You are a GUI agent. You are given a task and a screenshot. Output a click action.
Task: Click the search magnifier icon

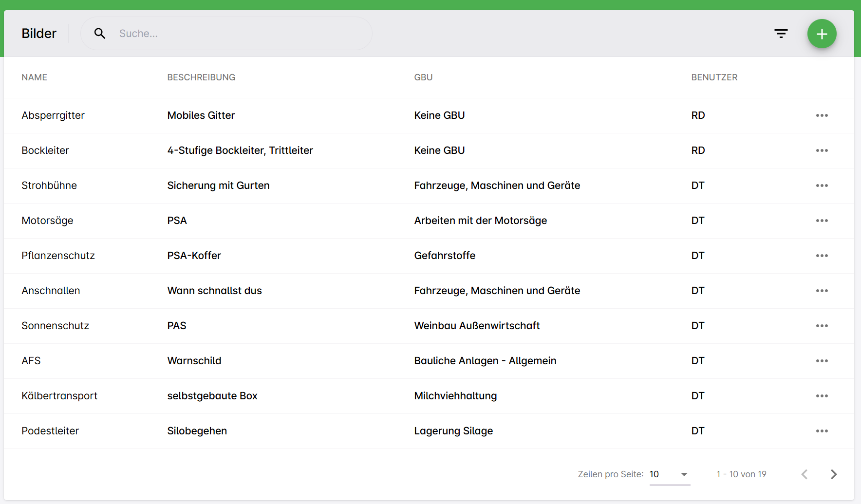pos(100,34)
